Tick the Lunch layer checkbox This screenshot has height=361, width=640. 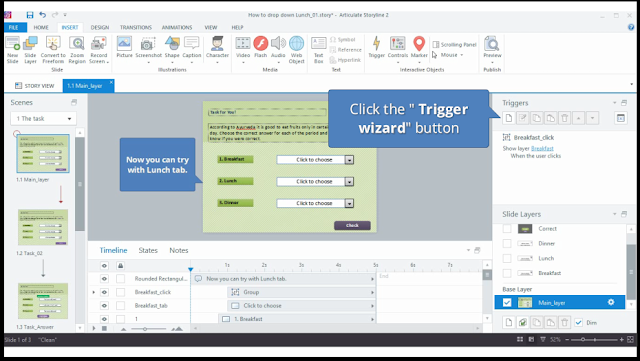coord(507,258)
